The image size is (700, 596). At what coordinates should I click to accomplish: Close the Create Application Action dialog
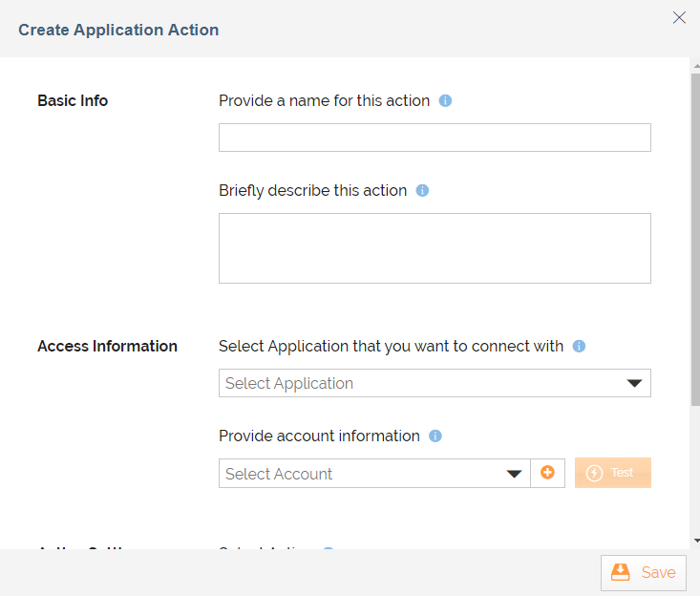679,17
